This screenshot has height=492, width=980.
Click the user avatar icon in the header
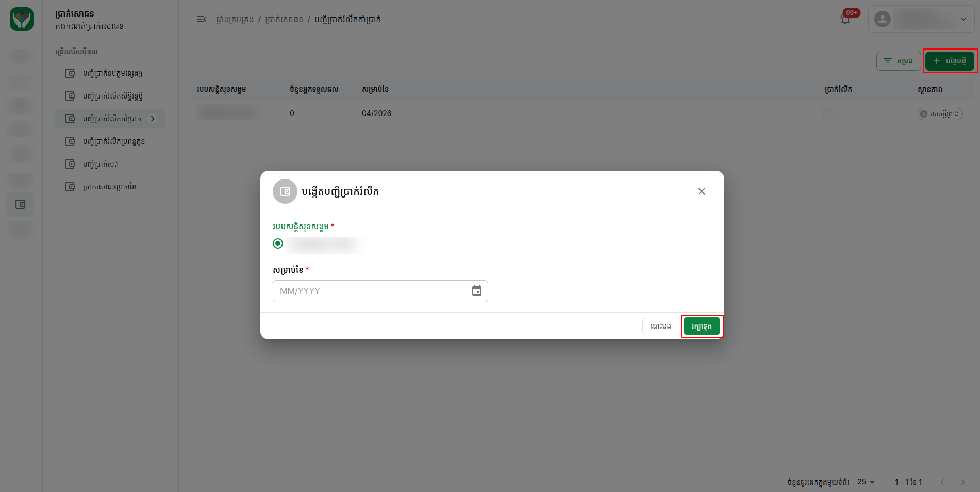point(883,19)
